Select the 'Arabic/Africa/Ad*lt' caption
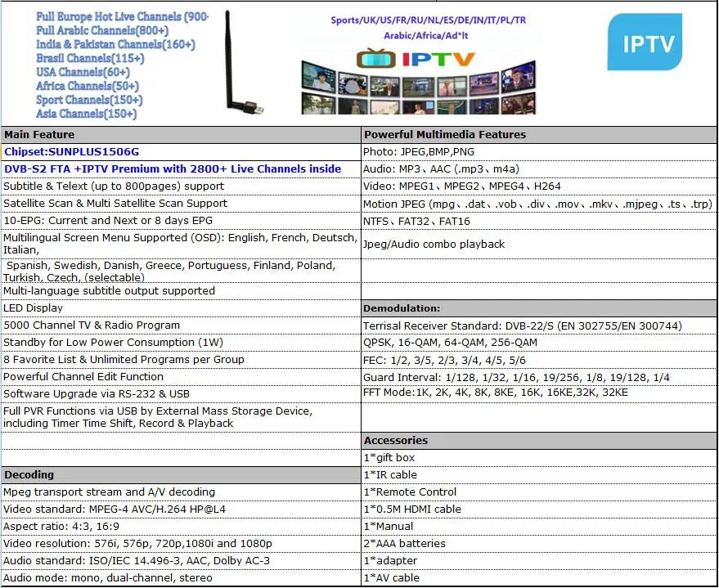719x588 pixels. (x=426, y=36)
